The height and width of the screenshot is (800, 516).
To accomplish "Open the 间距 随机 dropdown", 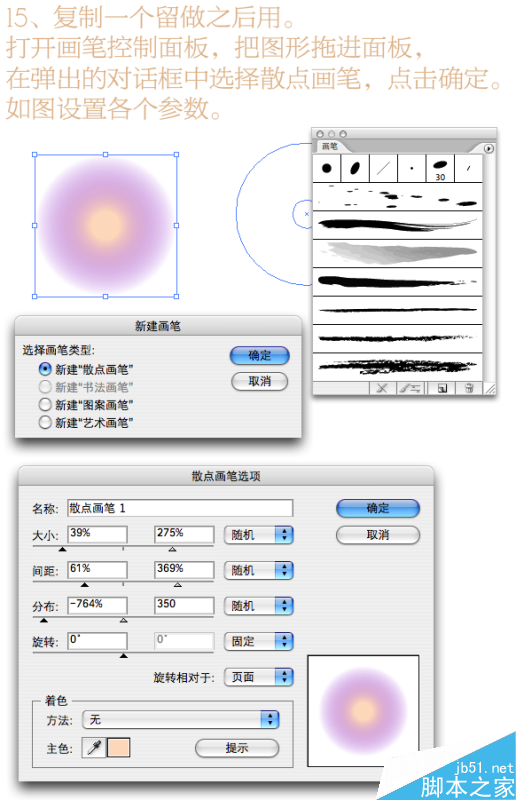I will [x=259, y=570].
